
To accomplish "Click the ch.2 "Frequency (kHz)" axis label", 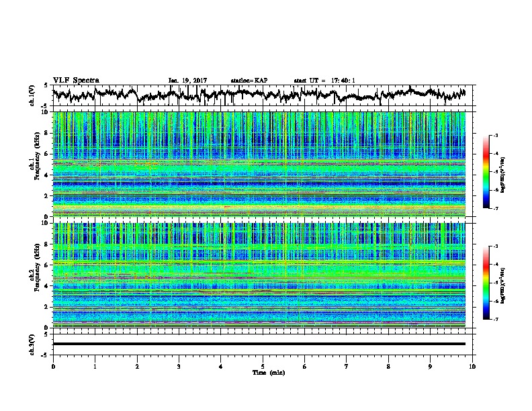I will coord(37,267).
